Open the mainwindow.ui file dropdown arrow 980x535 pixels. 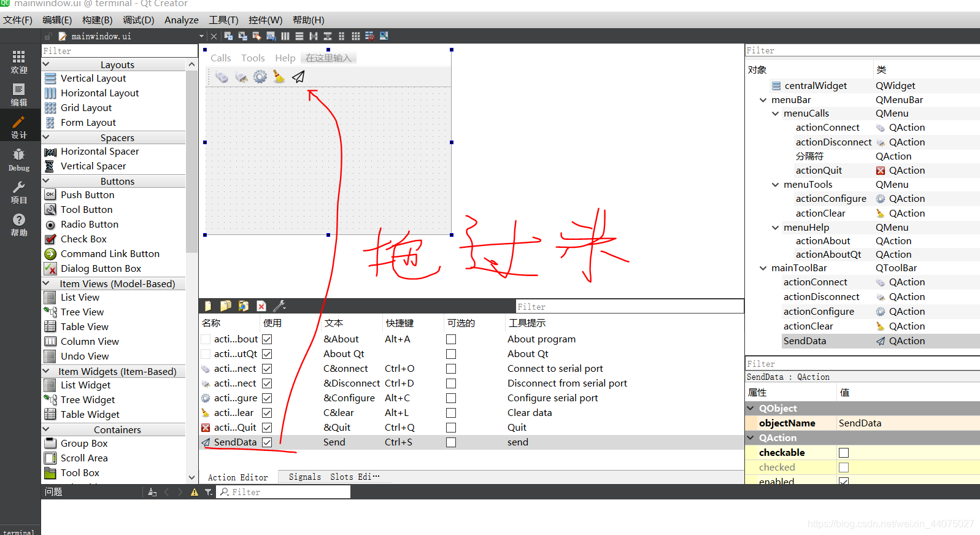[x=201, y=36]
